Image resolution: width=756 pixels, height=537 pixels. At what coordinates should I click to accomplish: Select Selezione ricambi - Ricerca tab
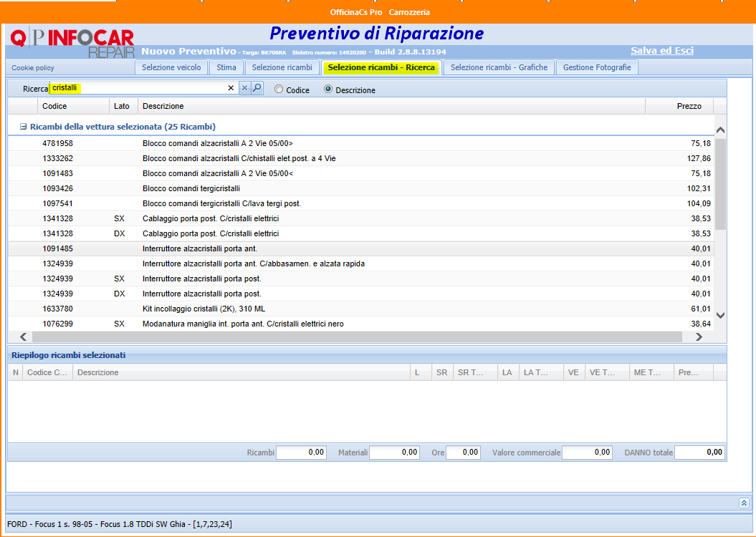(x=381, y=67)
